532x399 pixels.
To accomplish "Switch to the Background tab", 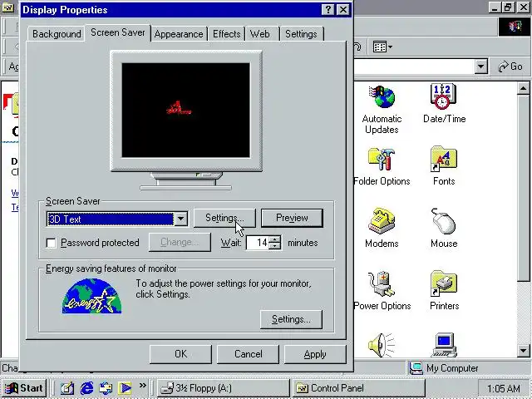I will (x=57, y=34).
